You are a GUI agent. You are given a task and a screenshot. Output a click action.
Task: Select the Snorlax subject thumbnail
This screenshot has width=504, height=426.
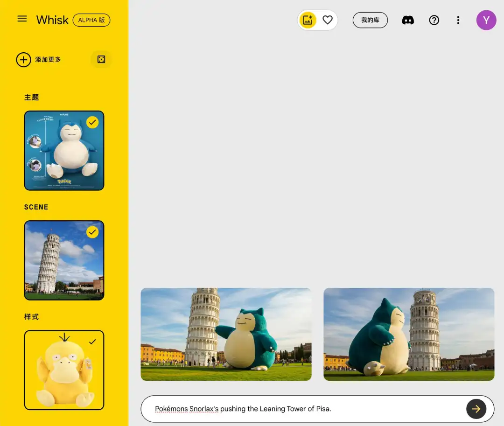coord(64,151)
